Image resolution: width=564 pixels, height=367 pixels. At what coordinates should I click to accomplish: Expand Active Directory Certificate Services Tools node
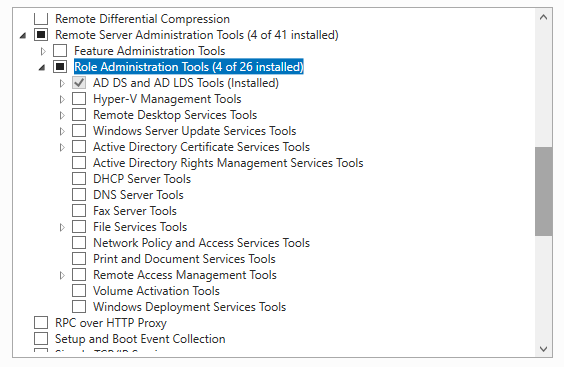(62, 147)
